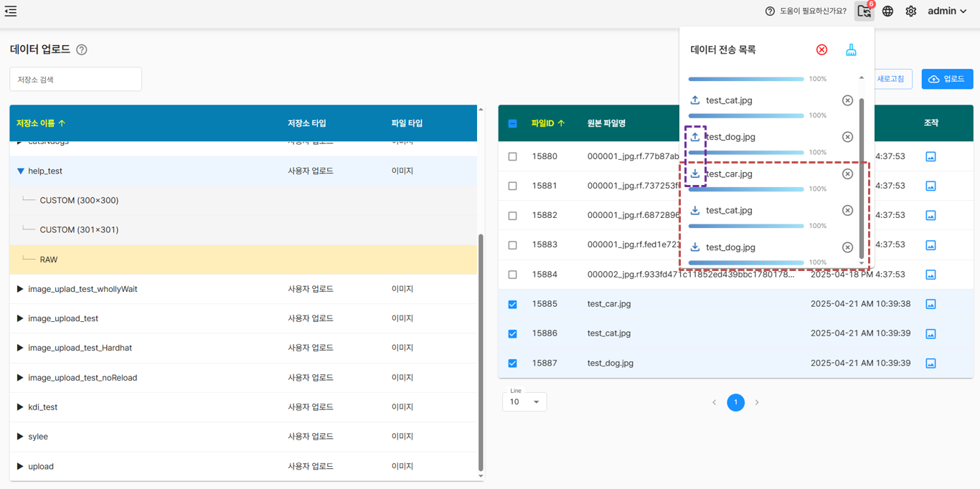Cancel all transfers with red X icon
The image size is (980, 489).
(822, 49)
